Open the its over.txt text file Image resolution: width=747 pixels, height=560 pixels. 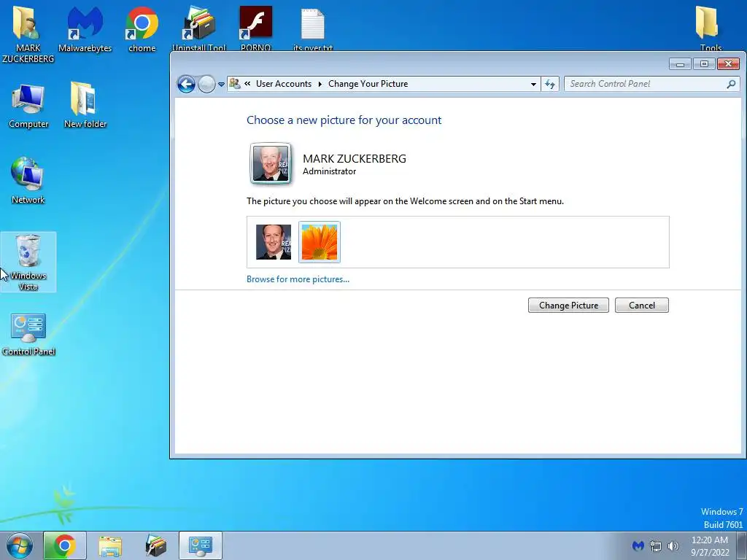(312, 28)
